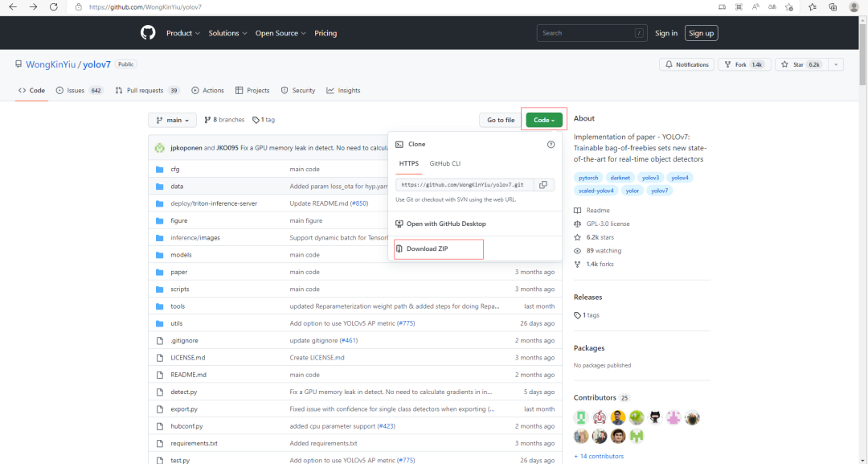Open the dropdown caret beside Star
Image resolution: width=868 pixels, height=464 pixels.
(x=836, y=65)
